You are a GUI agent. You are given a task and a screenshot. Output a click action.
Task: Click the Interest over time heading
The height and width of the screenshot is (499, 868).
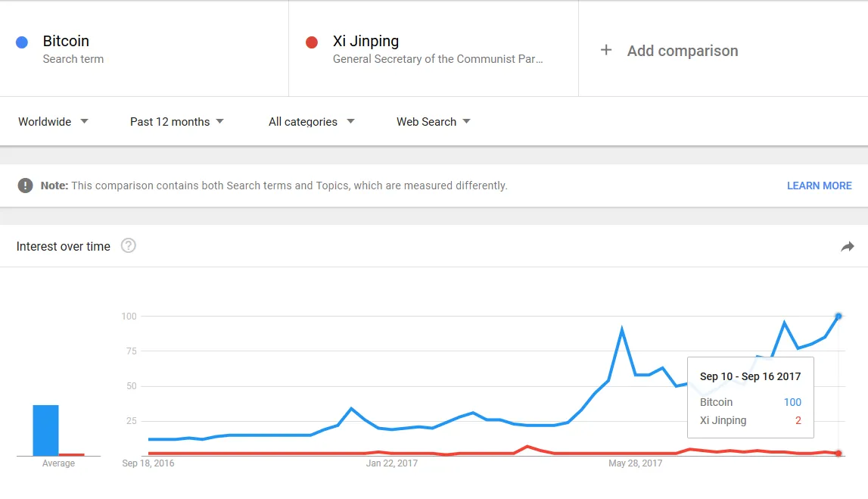pos(64,246)
